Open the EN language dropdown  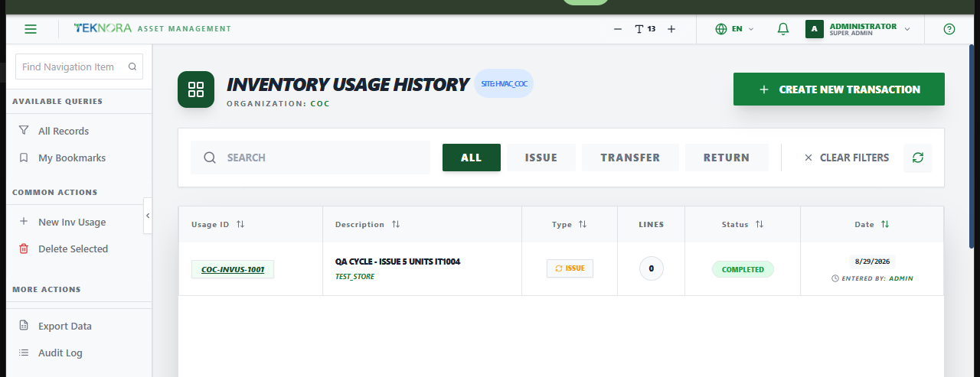734,29
